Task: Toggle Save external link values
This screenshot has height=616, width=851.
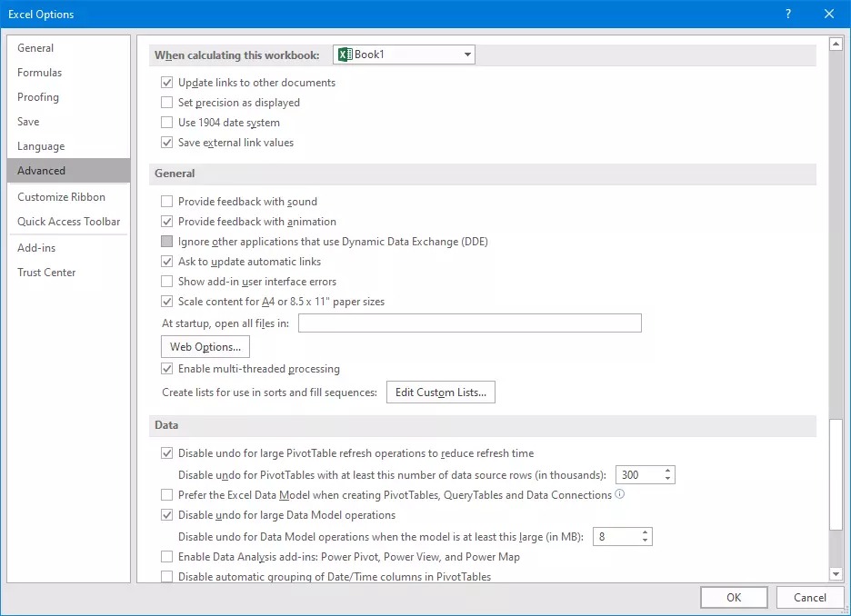Action: [x=167, y=143]
